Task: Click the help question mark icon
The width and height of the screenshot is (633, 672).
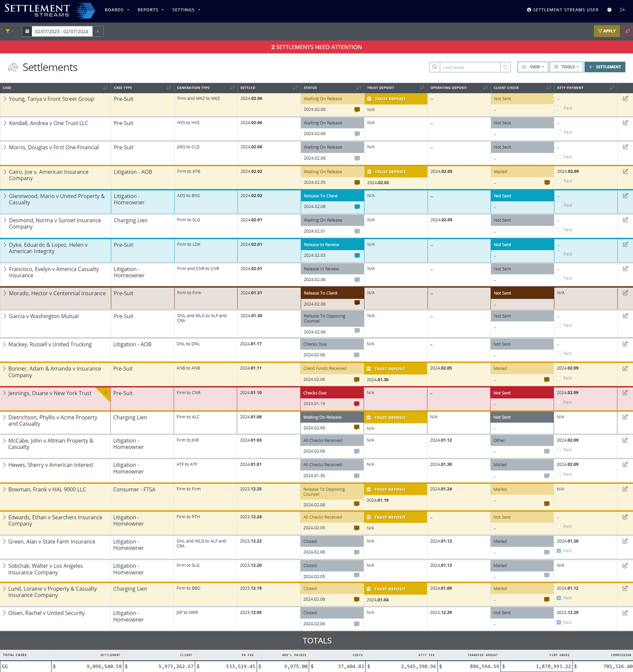Action: 609,10
